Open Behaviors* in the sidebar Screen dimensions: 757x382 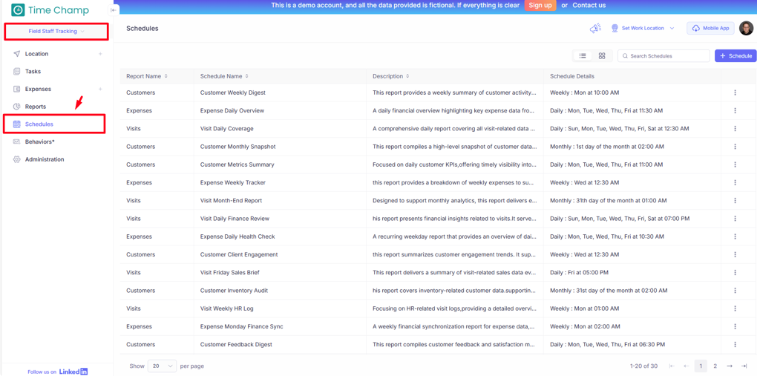40,142
